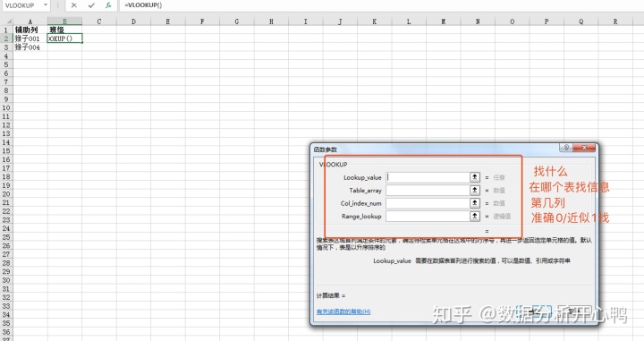Select cell A3 containing 猴子004
644x341 pixels.
point(30,47)
